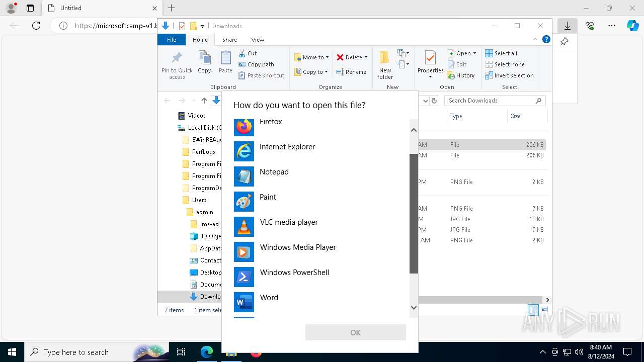Click Select none in the ribbon
Screen dimensions: 644x362
click(505, 64)
